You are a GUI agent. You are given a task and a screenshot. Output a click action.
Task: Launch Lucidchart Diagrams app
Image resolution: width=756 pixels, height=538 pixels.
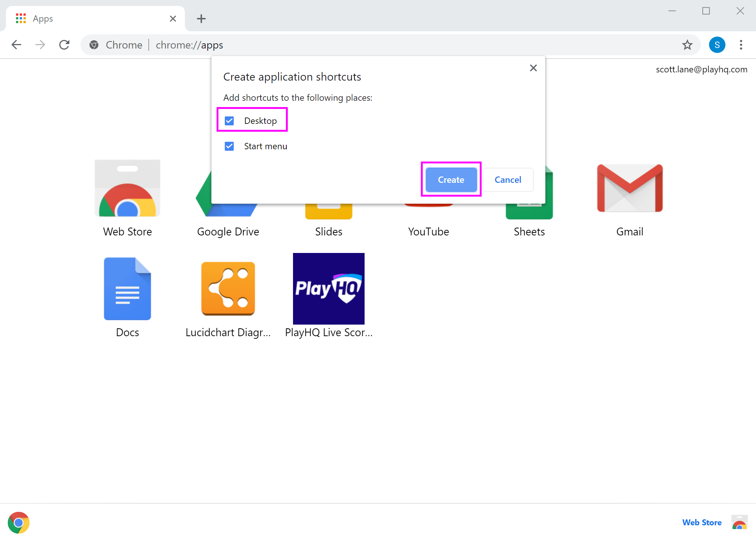point(228,289)
